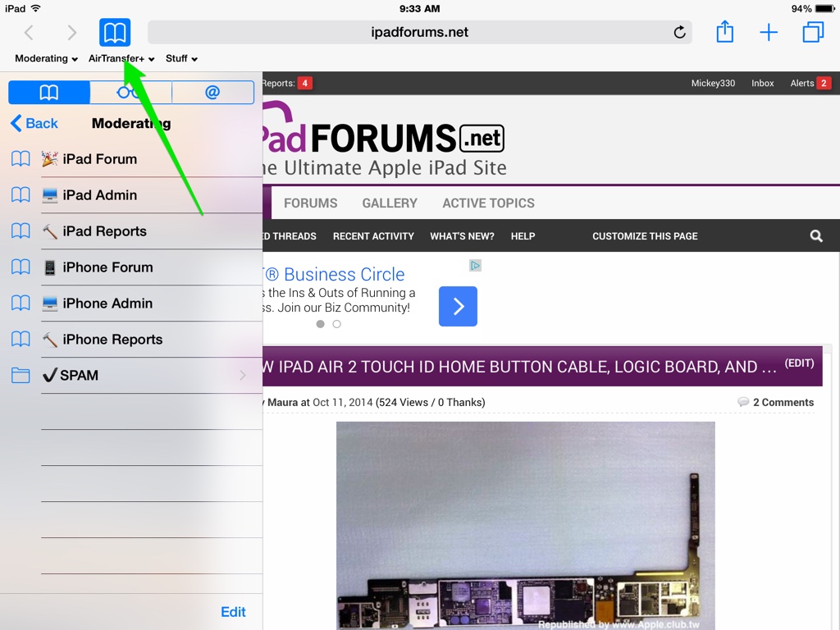
Task: Select the second ad carousel dot
Action: (337, 324)
